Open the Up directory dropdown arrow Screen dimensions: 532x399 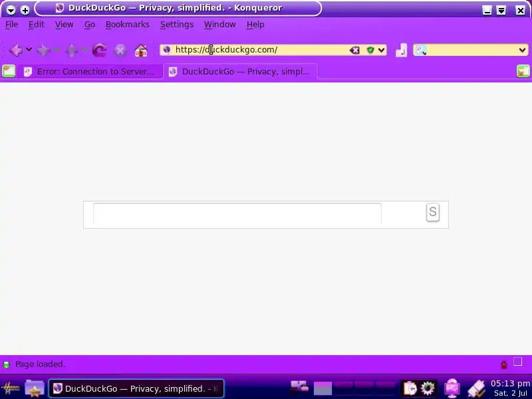point(84,50)
